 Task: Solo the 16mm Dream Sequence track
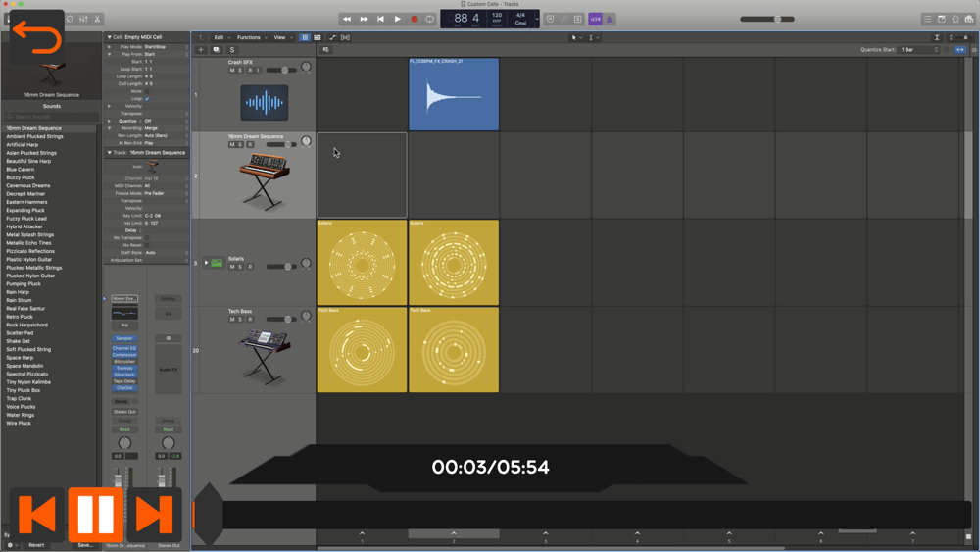point(240,144)
